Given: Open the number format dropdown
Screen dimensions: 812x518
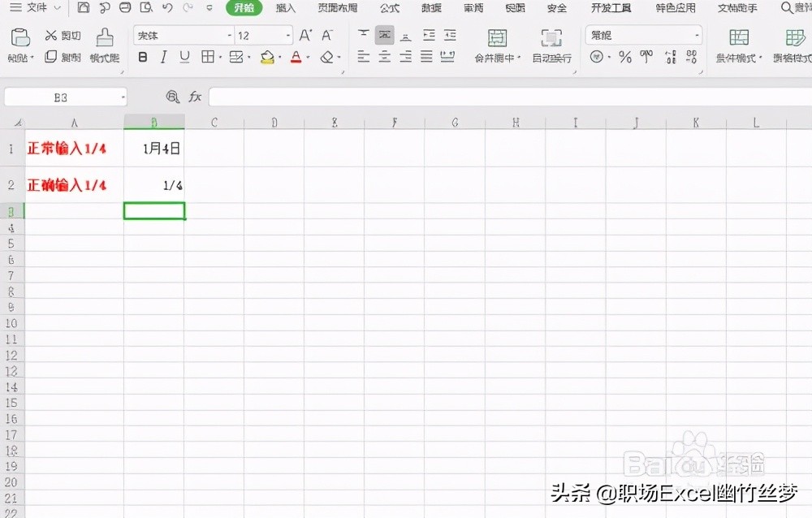Looking at the screenshot, I should point(698,35).
